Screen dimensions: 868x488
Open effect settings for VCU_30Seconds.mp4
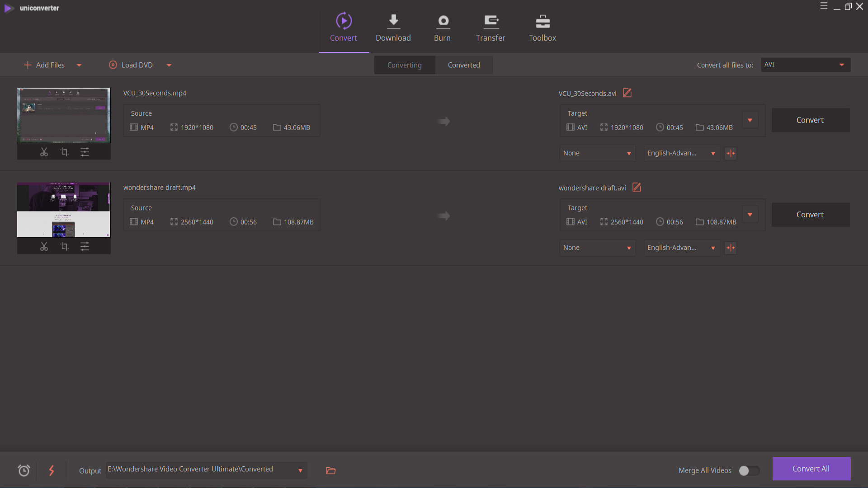(85, 152)
